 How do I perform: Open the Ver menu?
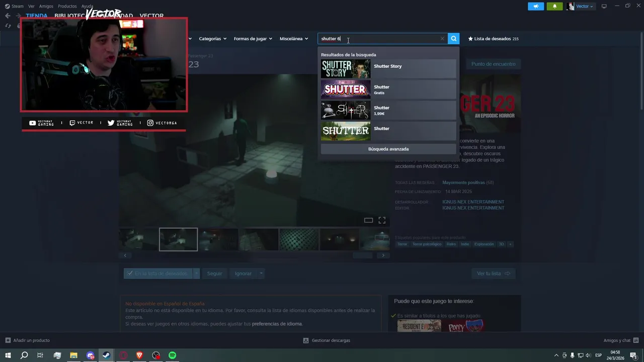(31, 6)
